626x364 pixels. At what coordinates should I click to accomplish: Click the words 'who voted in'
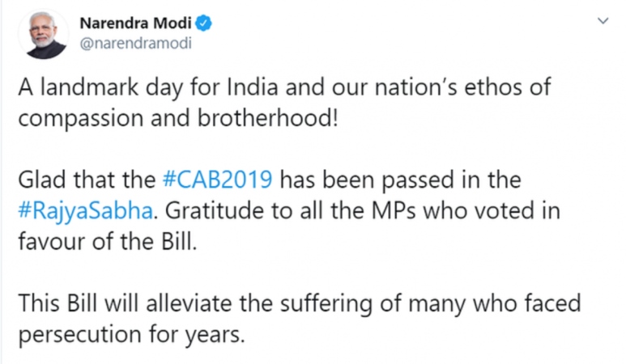(x=492, y=210)
